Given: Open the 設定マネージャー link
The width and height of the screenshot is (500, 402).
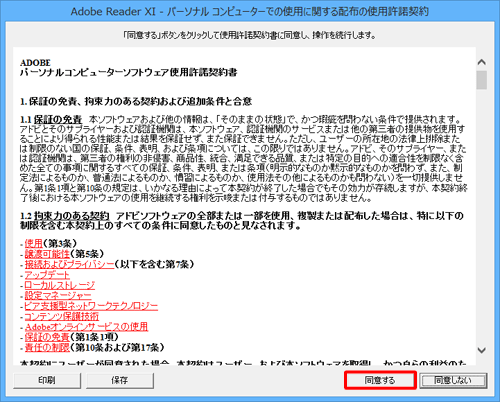Looking at the screenshot, I should [58, 295].
